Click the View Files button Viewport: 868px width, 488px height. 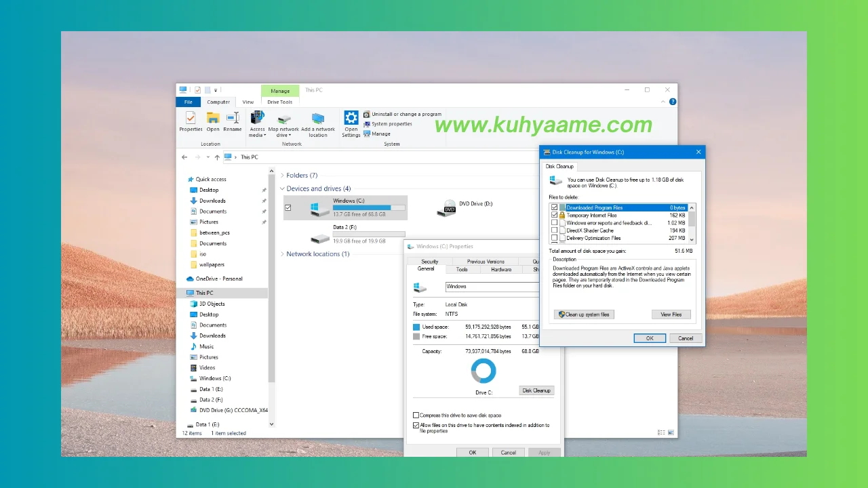(671, 314)
